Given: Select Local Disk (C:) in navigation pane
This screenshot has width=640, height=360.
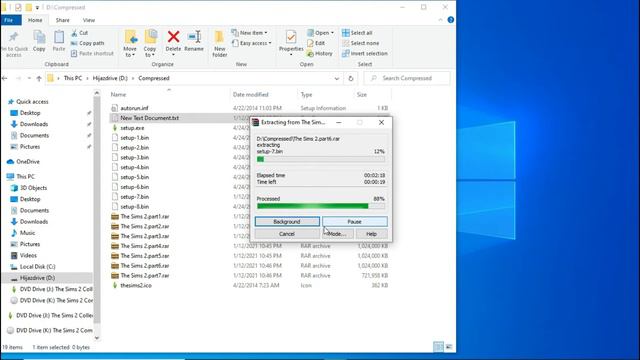Looking at the screenshot, I should pyautogui.click(x=37, y=267).
